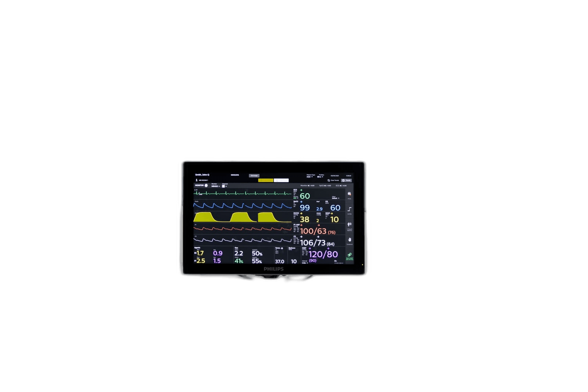Tap the yellow CO2 capnogram waveform
The width and height of the screenshot is (588, 392).
click(243, 217)
